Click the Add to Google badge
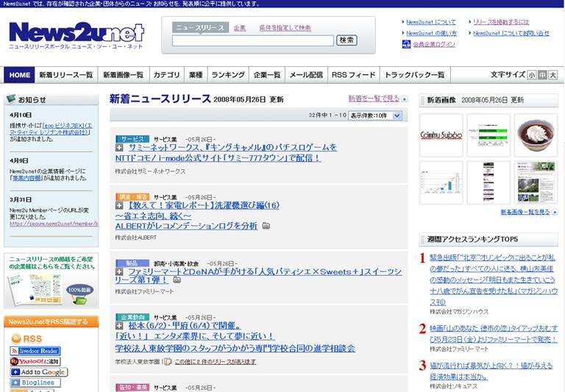The image size is (565, 392). 39,372
